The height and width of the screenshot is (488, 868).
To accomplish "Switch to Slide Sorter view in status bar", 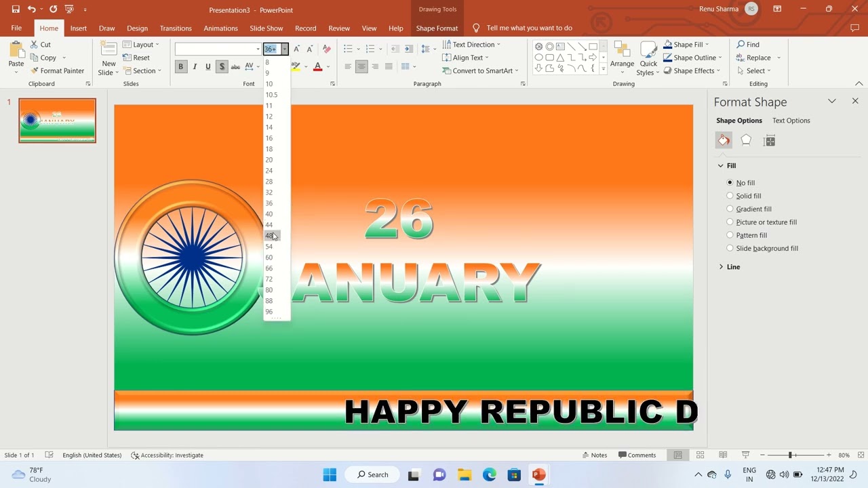I will (x=701, y=455).
